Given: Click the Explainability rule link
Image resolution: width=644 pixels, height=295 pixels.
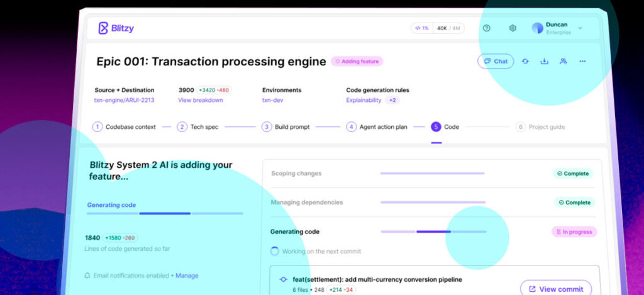Looking at the screenshot, I should click(x=364, y=100).
